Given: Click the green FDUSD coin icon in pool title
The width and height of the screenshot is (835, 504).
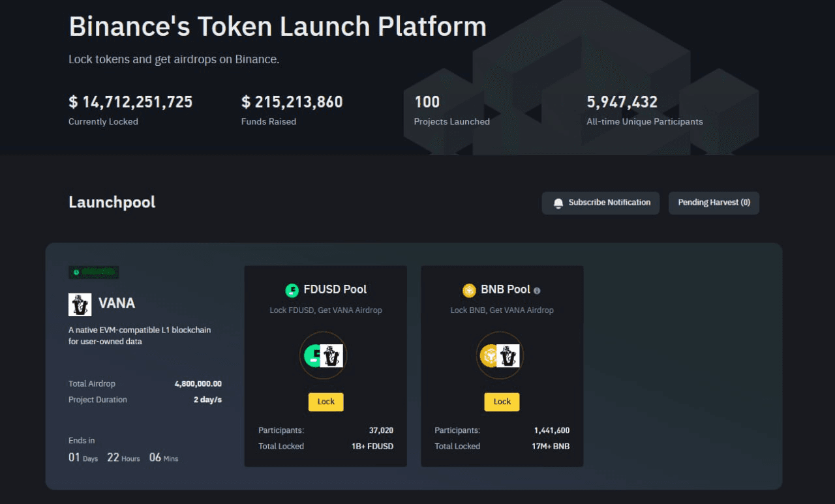Looking at the screenshot, I should pos(292,290).
